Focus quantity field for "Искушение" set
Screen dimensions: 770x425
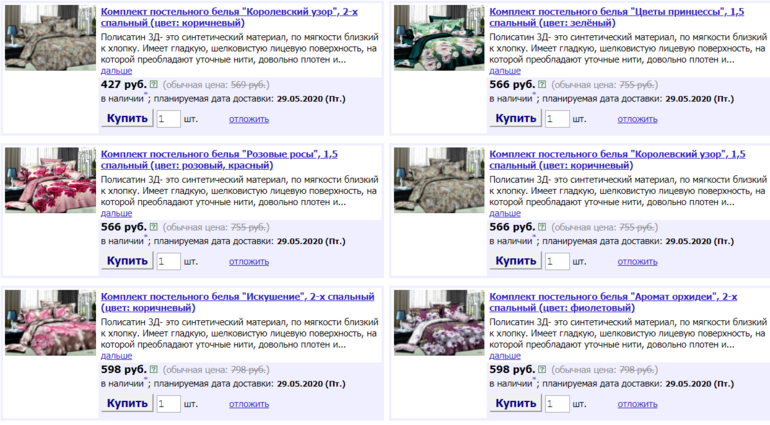168,404
